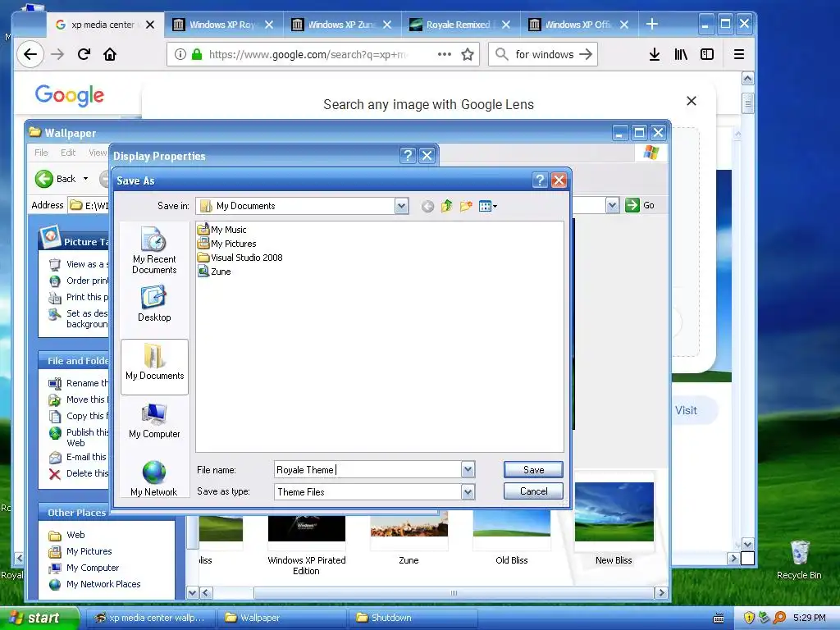The height and width of the screenshot is (630, 840).
Task: Click the Go button in the Wallpaper address bar
Action: pos(640,205)
